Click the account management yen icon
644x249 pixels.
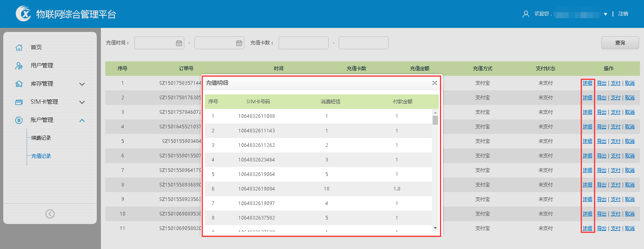coord(19,120)
